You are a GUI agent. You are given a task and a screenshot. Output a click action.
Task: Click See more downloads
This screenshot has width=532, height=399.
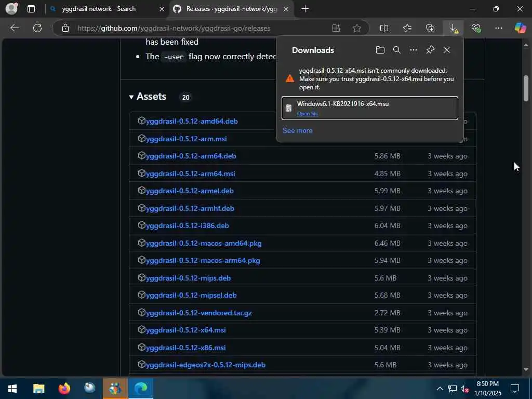click(298, 130)
